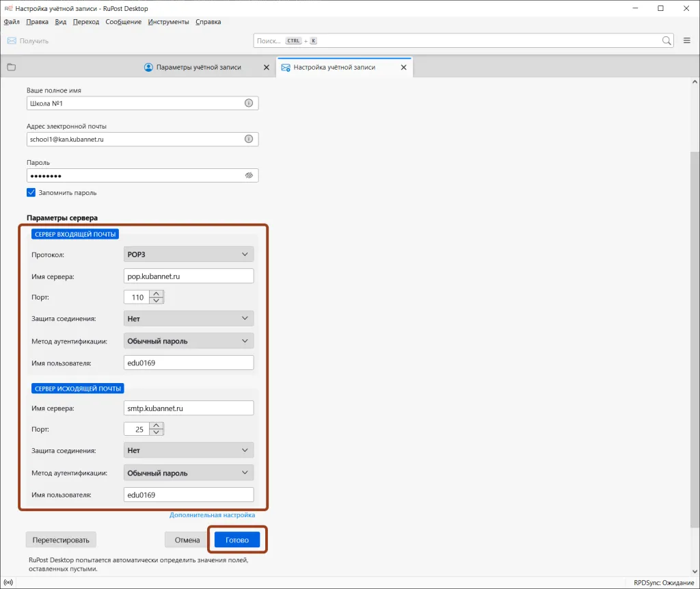
Task: Click the Отмена button
Action: click(187, 540)
